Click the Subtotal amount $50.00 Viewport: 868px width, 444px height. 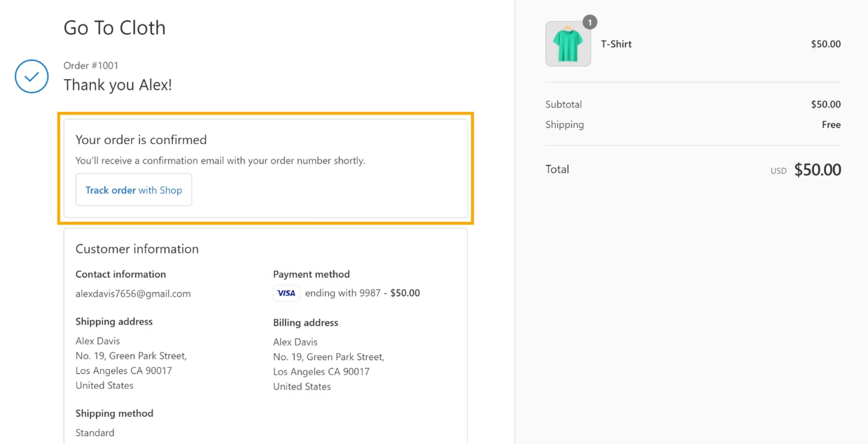[826, 105]
